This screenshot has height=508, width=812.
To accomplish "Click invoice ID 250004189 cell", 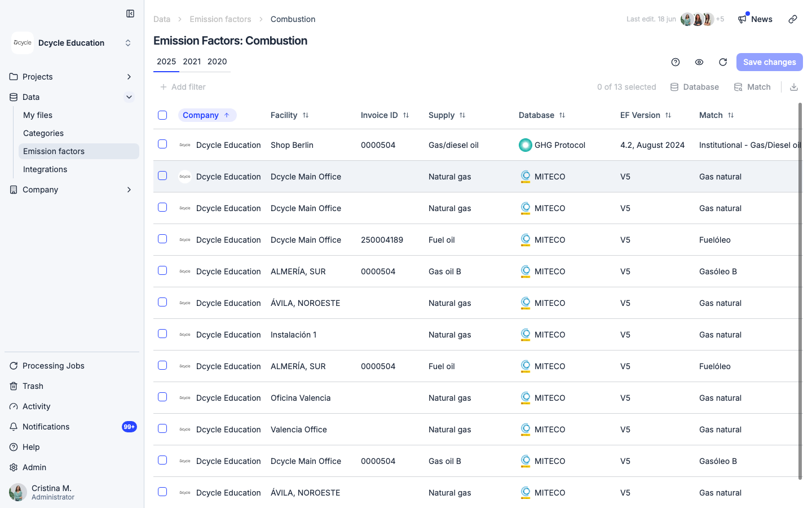I will pos(382,240).
